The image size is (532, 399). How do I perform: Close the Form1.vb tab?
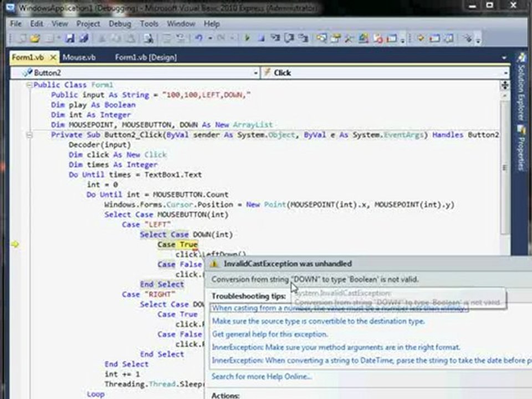pos(53,57)
